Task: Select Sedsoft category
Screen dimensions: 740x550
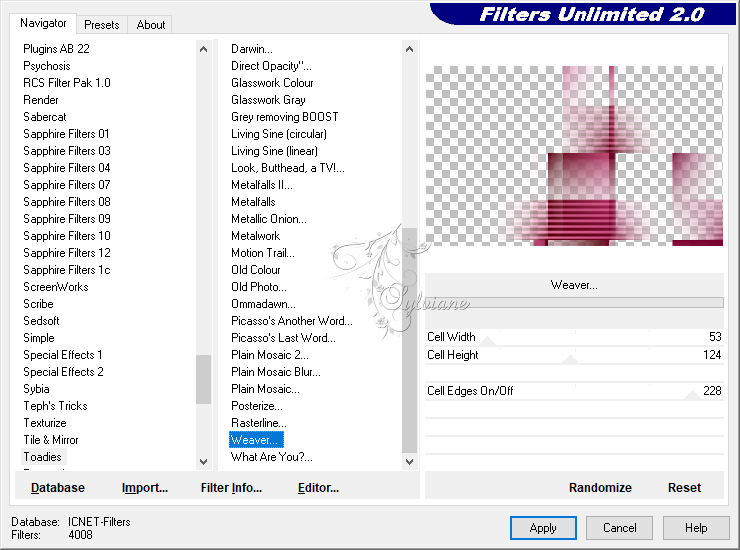Action: click(41, 321)
